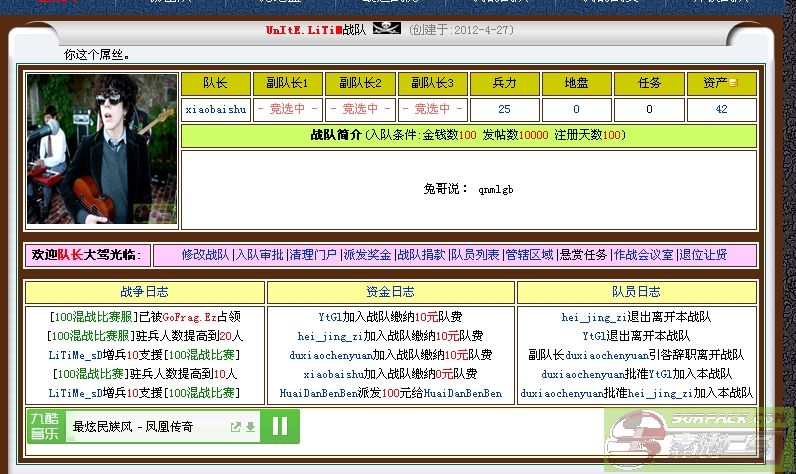The height and width of the screenshot is (474, 796).
Task: Open 派发奖金 bonus distribution
Action: tap(367, 255)
